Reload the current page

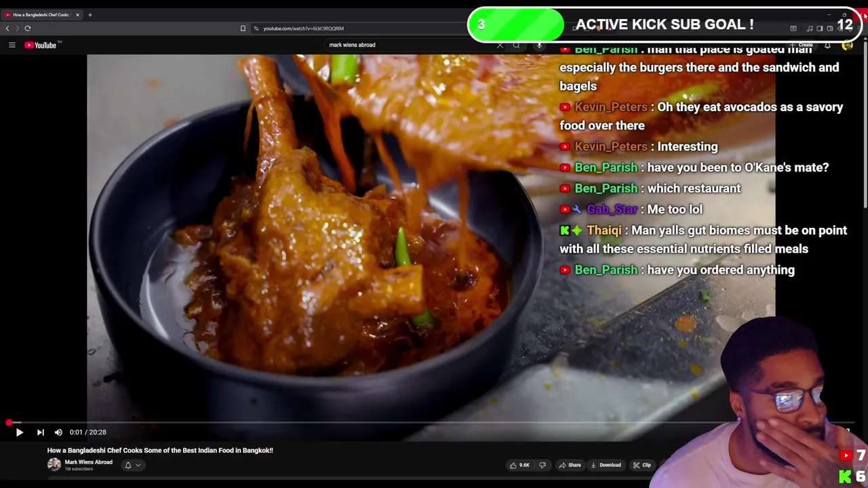(x=28, y=28)
